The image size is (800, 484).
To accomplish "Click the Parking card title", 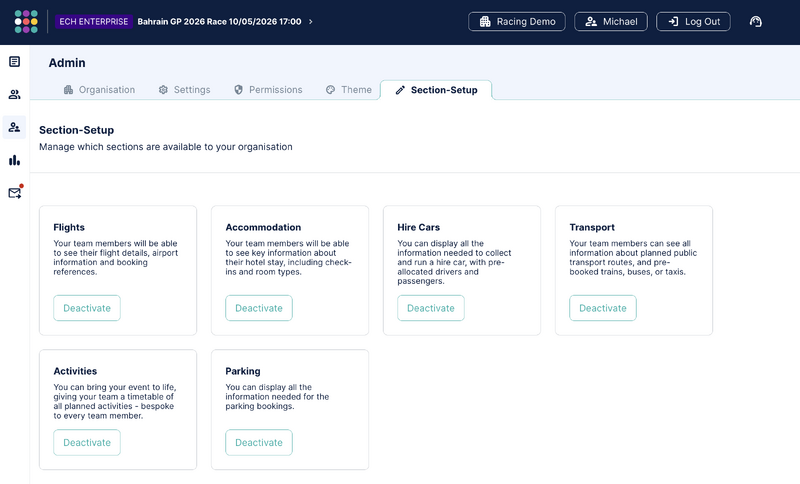I will [243, 371].
